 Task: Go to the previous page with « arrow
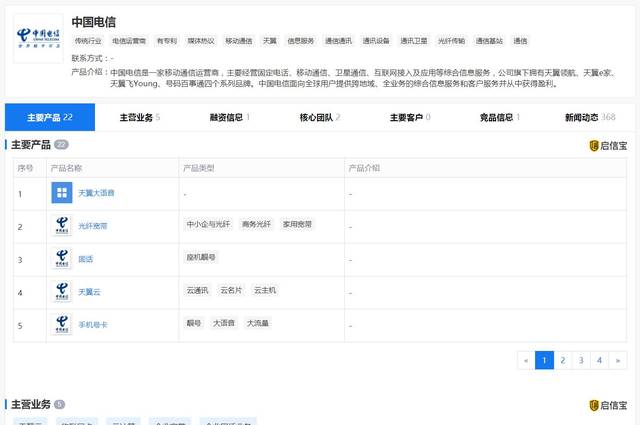[526, 360]
